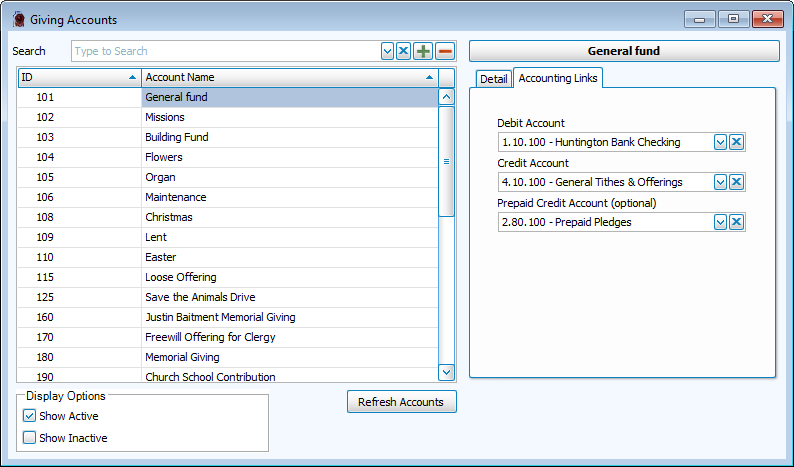
Task: Expand the Credit Account dropdown
Action: [x=720, y=182]
